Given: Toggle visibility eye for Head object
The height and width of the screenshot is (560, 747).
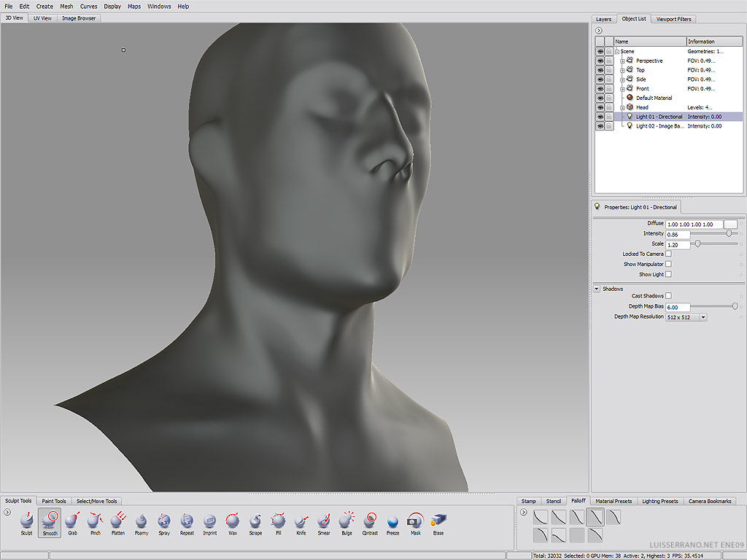Looking at the screenshot, I should tap(600, 108).
